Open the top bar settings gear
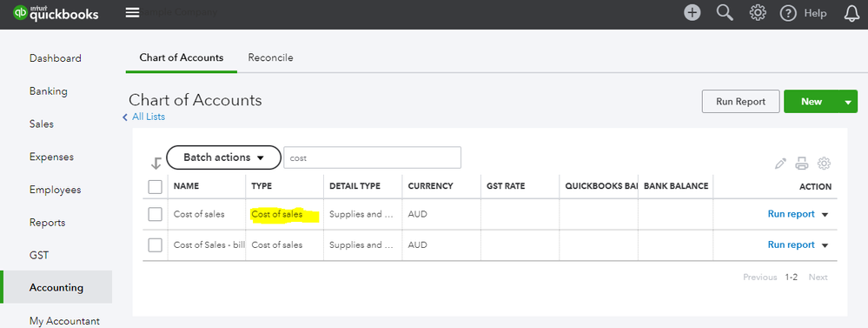This screenshot has width=868, height=328. click(758, 13)
